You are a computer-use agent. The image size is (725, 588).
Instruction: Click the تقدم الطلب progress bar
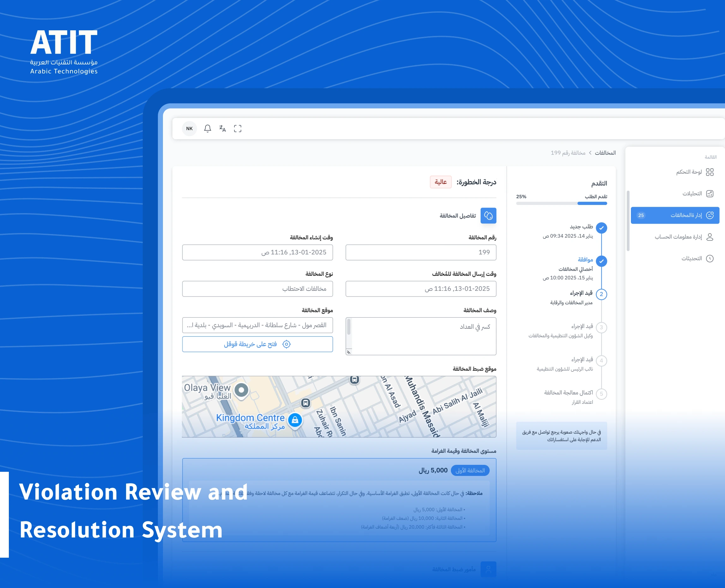[561, 203]
